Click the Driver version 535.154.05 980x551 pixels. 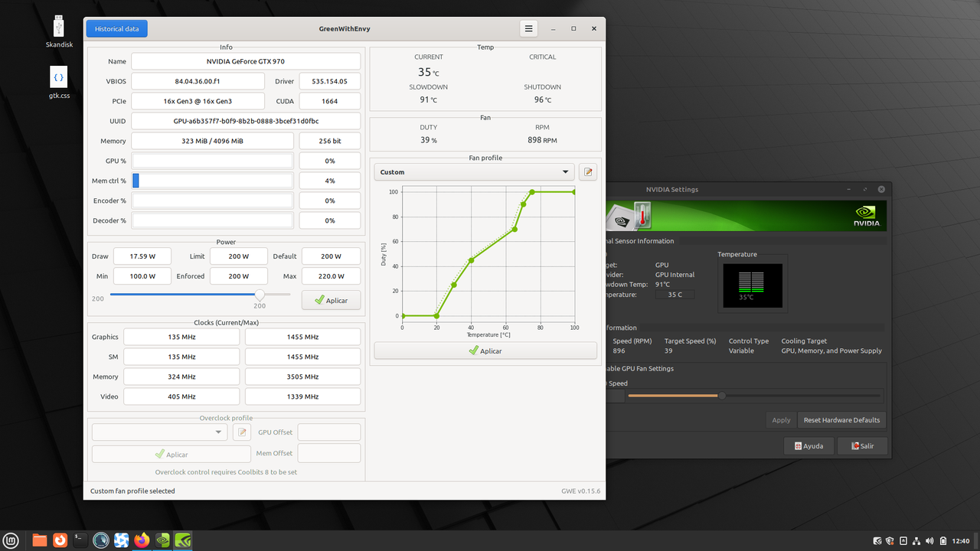click(x=329, y=81)
